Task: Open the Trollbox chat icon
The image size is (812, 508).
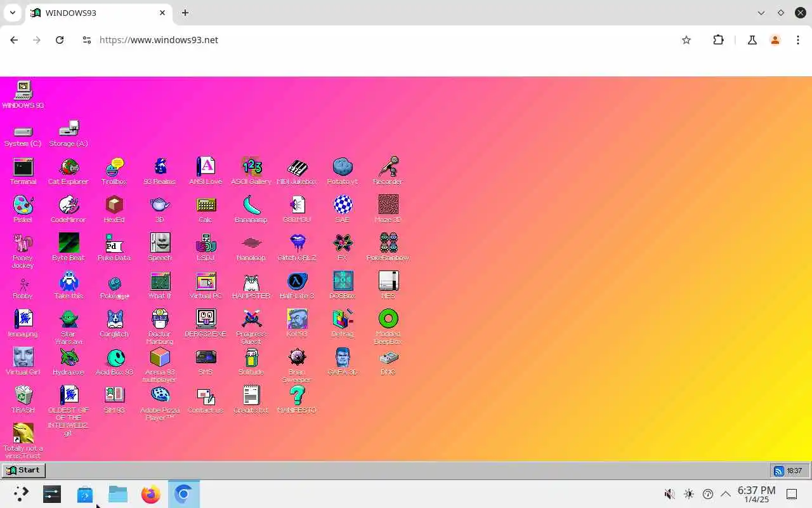Action: point(114,171)
